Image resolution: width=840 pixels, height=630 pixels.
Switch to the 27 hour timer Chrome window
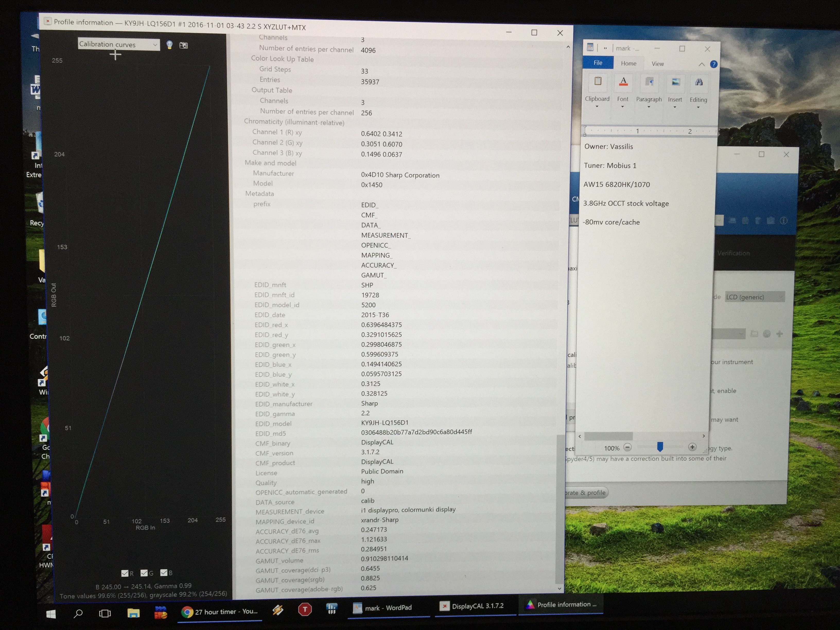220,612
